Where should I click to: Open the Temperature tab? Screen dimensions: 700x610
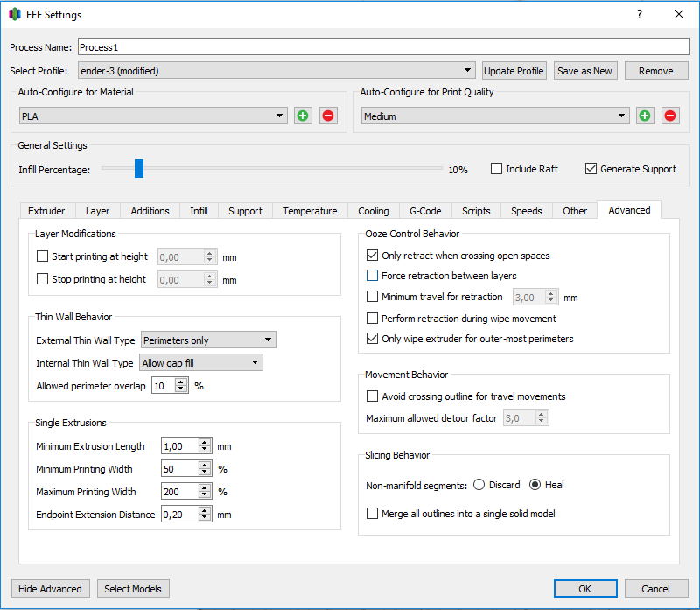pos(310,211)
